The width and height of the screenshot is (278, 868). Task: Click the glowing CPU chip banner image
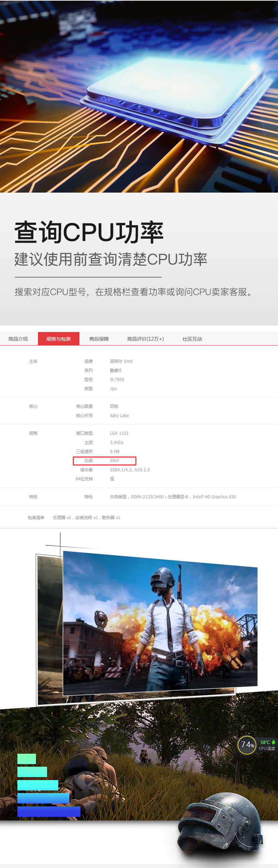pyautogui.click(x=139, y=96)
